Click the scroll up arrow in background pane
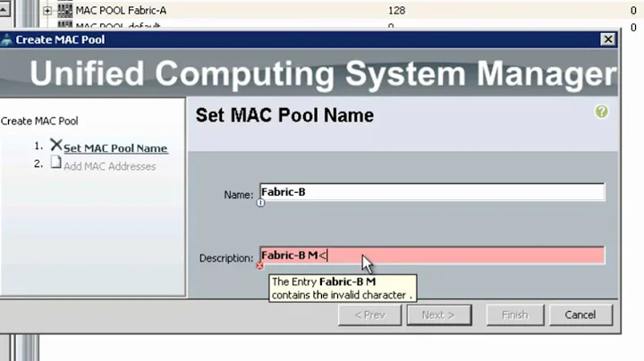The image size is (644, 361). pyautogui.click(x=4, y=9)
